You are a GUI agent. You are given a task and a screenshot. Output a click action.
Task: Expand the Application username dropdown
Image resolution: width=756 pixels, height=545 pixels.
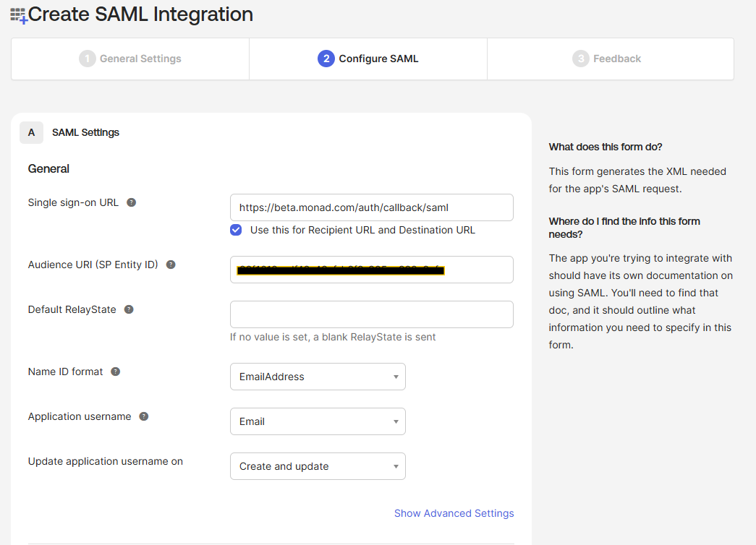coord(318,421)
